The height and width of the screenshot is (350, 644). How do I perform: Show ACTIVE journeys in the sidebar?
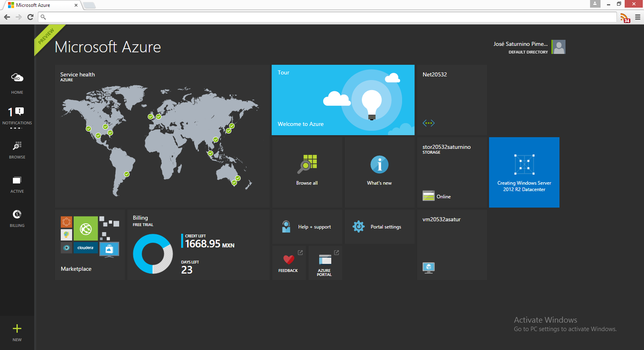point(17,184)
